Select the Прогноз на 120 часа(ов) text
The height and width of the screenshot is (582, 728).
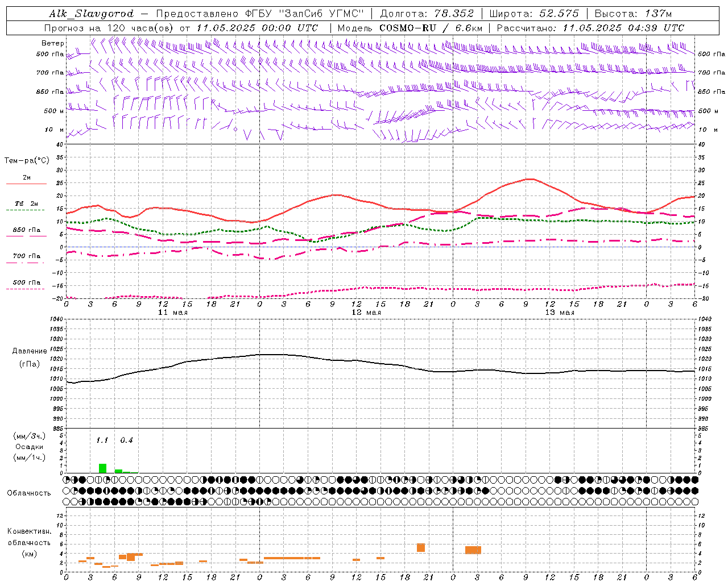(110, 28)
